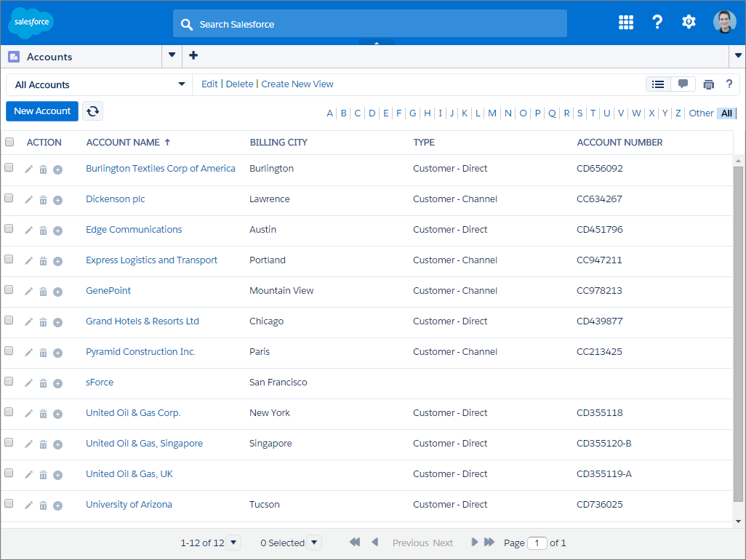Image resolution: width=746 pixels, height=560 pixels.
Task: Focus the Search Salesforce field
Action: point(370,24)
